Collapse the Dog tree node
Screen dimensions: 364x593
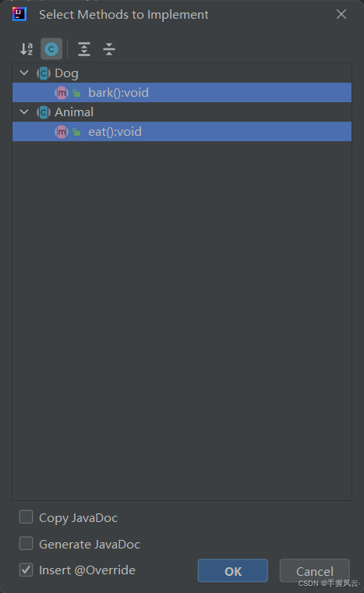click(24, 73)
